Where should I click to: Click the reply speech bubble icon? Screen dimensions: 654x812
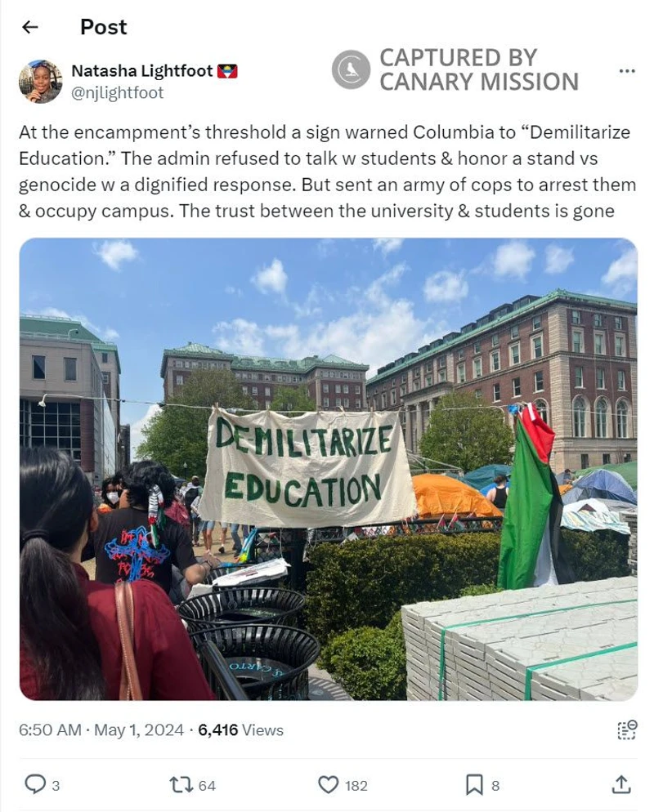(34, 785)
